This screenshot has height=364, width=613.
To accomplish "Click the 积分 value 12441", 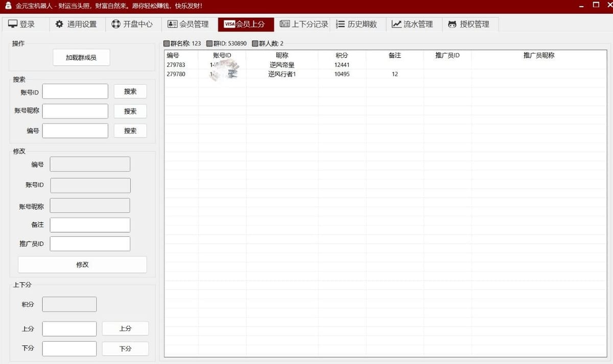I will [342, 65].
